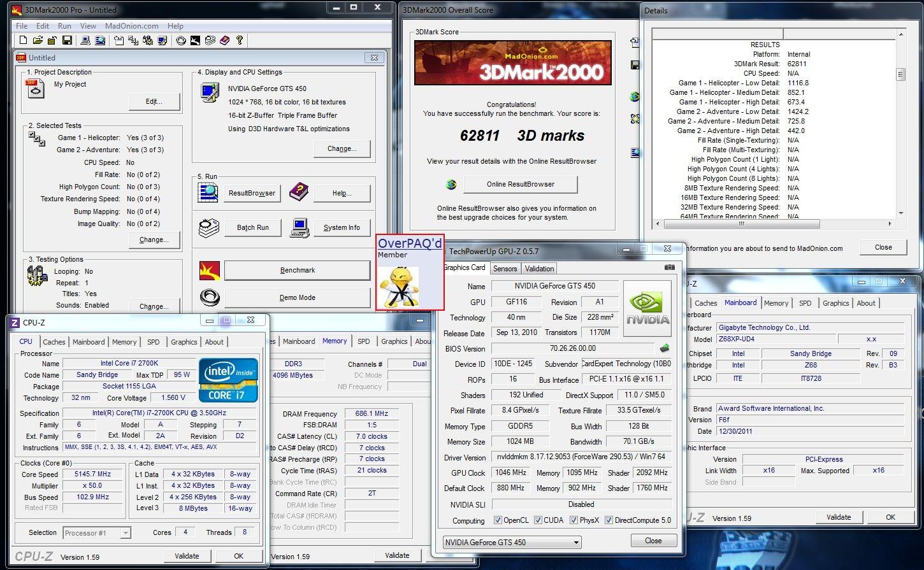Click the Online ResultBrowser button
This screenshot has height=570, width=924.
521,184
